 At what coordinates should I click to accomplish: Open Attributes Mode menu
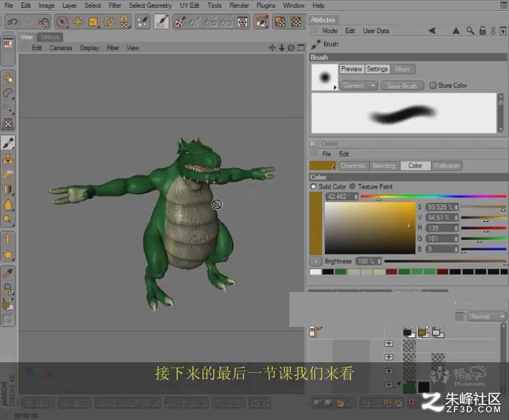pyautogui.click(x=329, y=31)
